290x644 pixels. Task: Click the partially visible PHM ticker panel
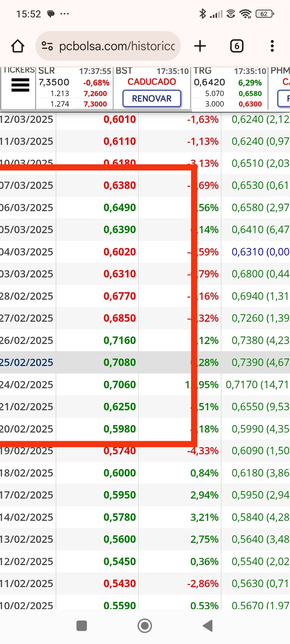click(279, 88)
